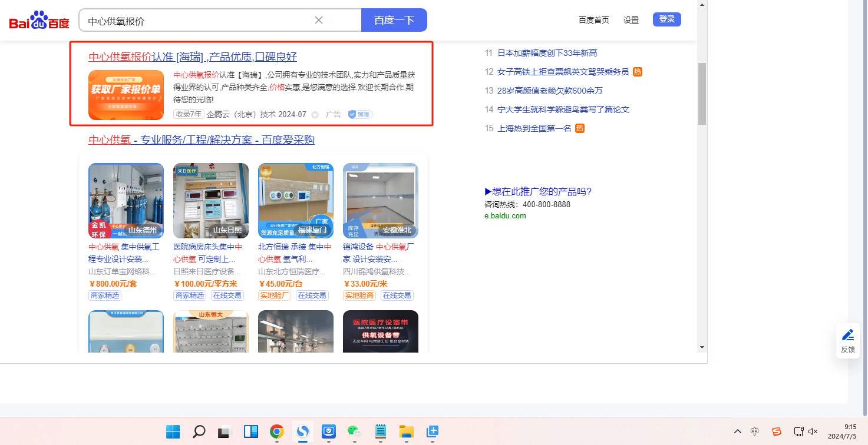This screenshot has width=868, height=445.
Task: Launch Google Chrome from the taskbar
Action: click(276, 431)
